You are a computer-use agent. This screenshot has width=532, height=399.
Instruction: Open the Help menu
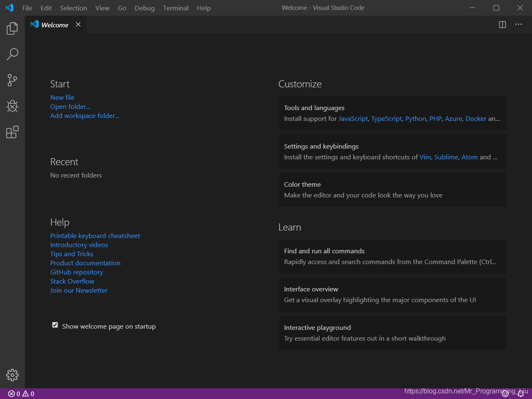204,8
